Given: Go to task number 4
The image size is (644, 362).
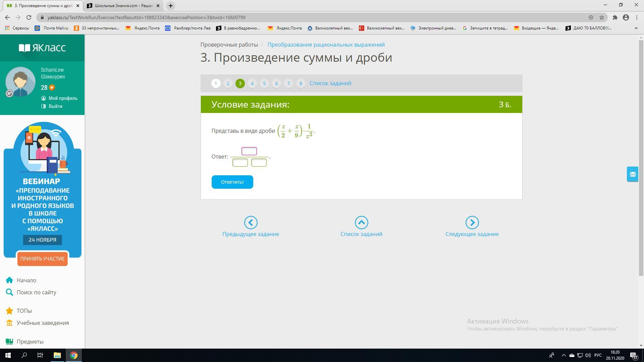Looking at the screenshot, I should pos(252,83).
